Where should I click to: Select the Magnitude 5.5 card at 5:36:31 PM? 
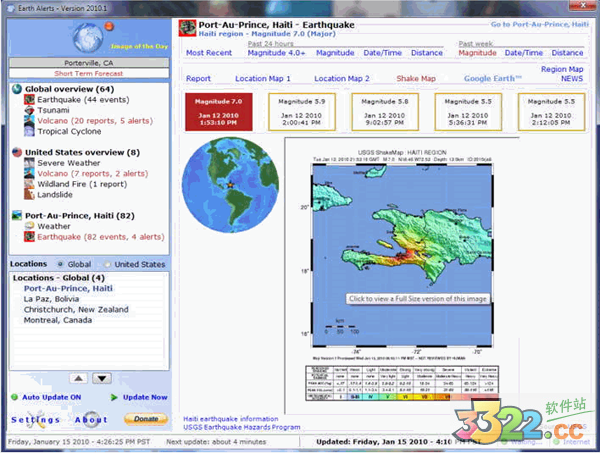[468, 112]
